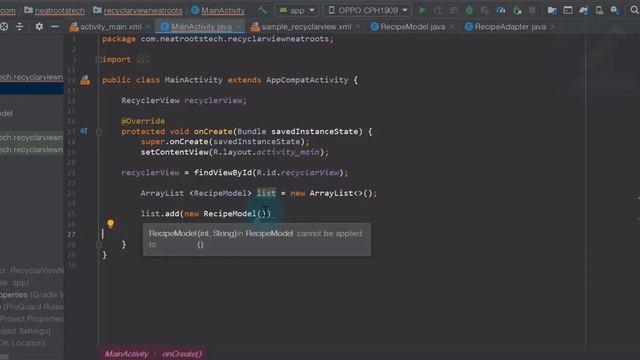Click inside the RecipeModel() parentheses

tap(264, 213)
